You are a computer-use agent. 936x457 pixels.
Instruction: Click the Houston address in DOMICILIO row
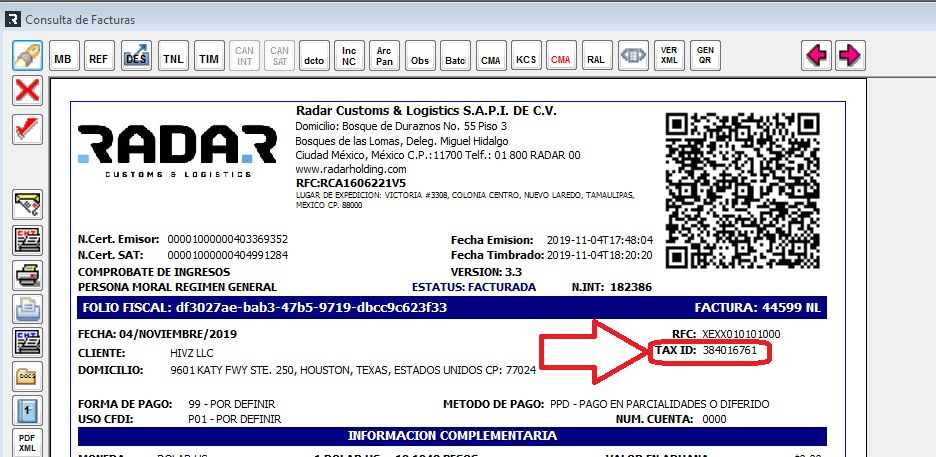click(x=353, y=370)
